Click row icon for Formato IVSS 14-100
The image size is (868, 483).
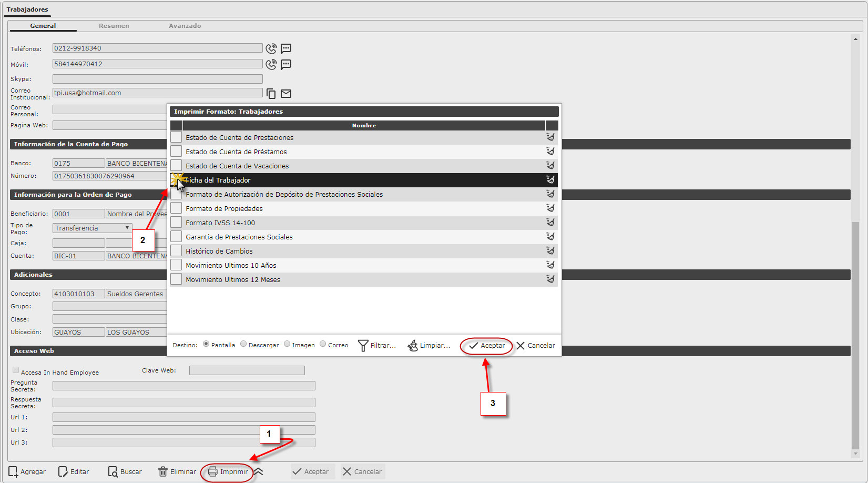tap(550, 223)
